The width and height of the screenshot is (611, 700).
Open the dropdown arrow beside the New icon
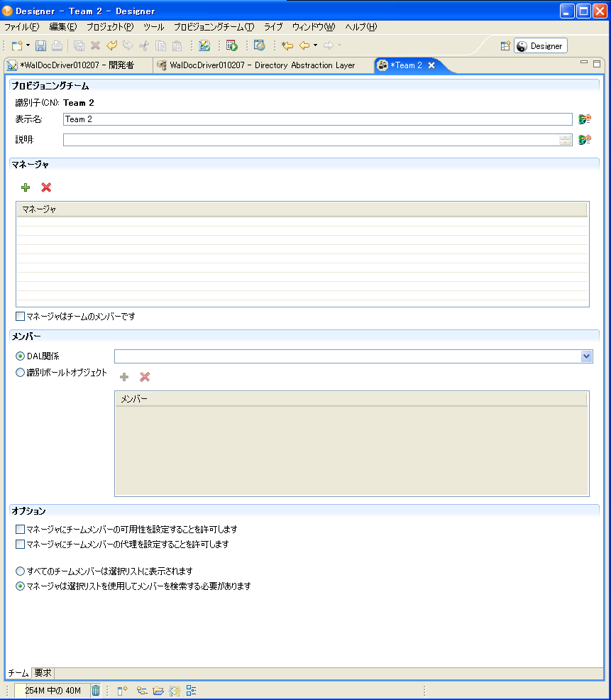(28, 45)
